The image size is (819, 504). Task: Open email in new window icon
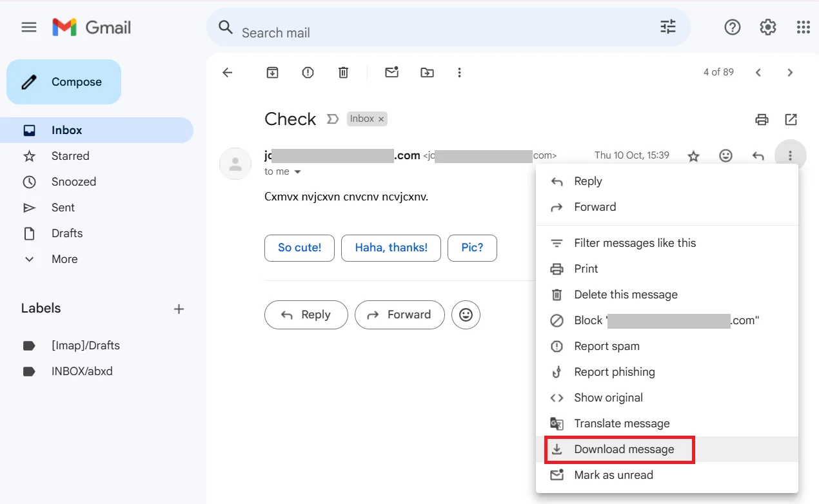point(791,119)
